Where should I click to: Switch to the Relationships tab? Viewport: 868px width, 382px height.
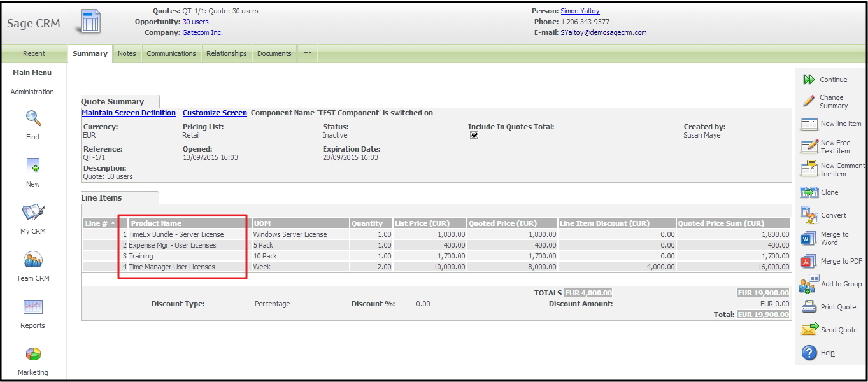pos(227,53)
